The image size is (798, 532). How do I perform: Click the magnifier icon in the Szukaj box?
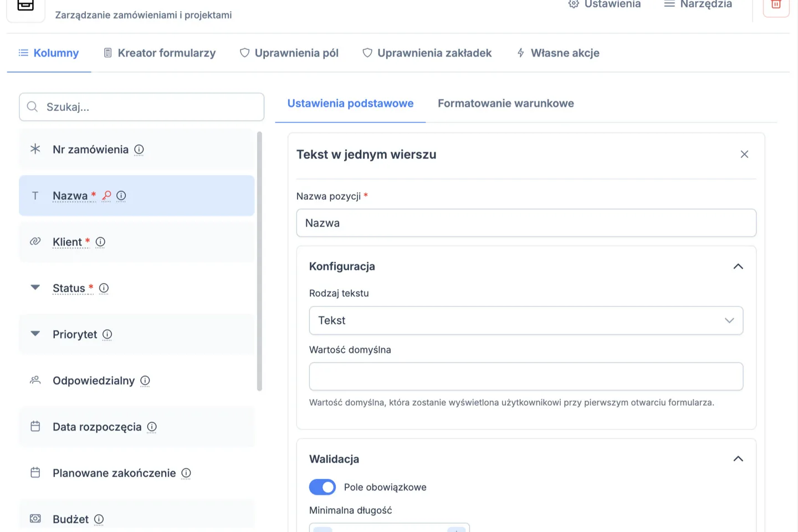(32, 106)
